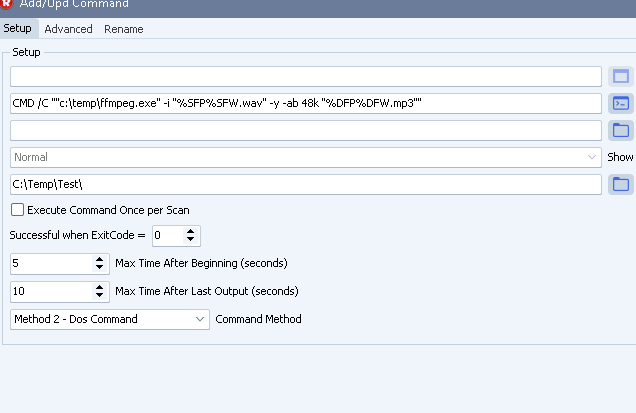This screenshot has height=413, width=636.
Task: Click the ffmpeg command line text field
Action: pyautogui.click(x=305, y=103)
